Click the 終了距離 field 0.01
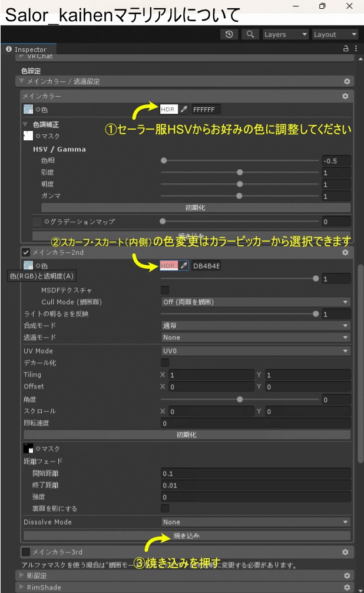Screen dimensions: 364x593 pos(256,485)
